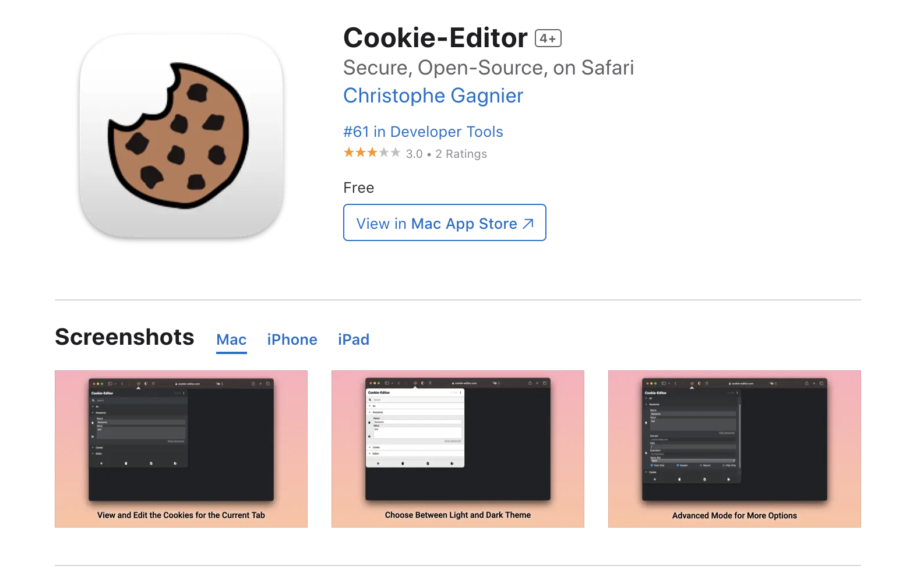
Task: Switch to the iPhone screenshots tab
Action: [x=292, y=340]
